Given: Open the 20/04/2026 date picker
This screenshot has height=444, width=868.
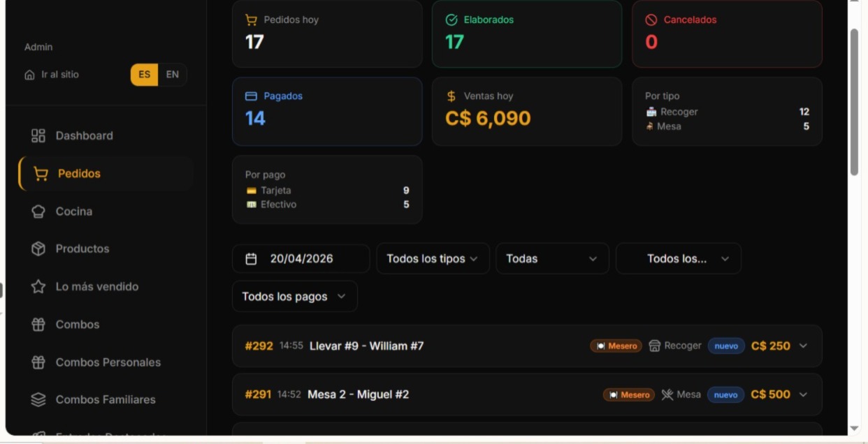Looking at the screenshot, I should [301, 258].
